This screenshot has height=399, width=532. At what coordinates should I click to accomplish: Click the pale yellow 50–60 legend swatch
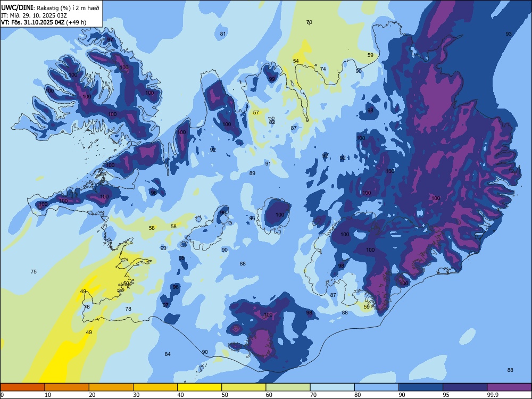click(244, 387)
